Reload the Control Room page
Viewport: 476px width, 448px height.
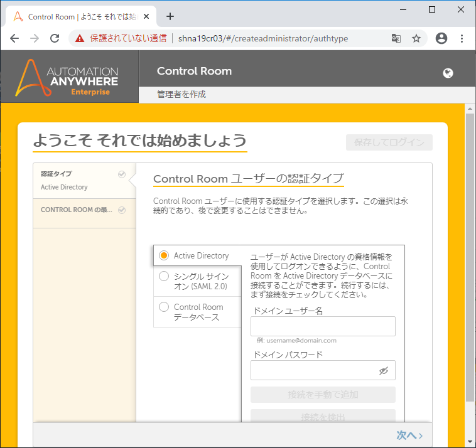click(55, 38)
